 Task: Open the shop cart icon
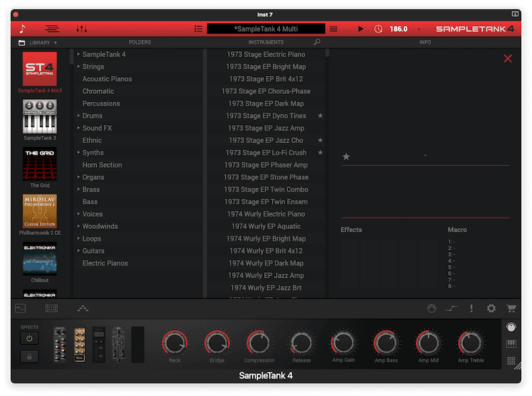point(511,308)
